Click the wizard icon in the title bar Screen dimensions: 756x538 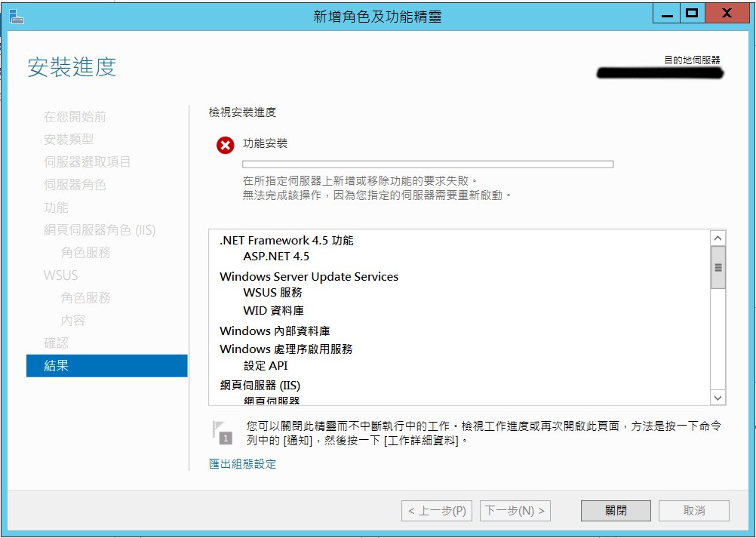point(17,17)
